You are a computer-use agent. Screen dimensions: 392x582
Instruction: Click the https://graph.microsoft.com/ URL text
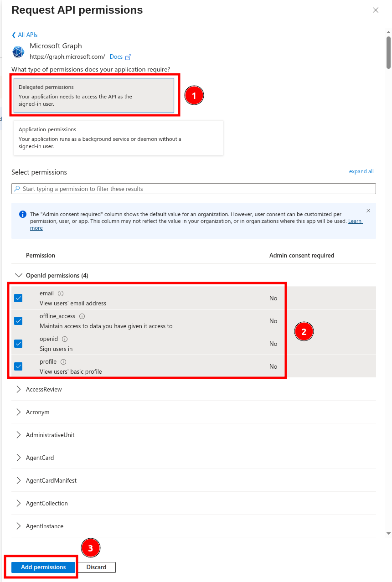pos(67,57)
